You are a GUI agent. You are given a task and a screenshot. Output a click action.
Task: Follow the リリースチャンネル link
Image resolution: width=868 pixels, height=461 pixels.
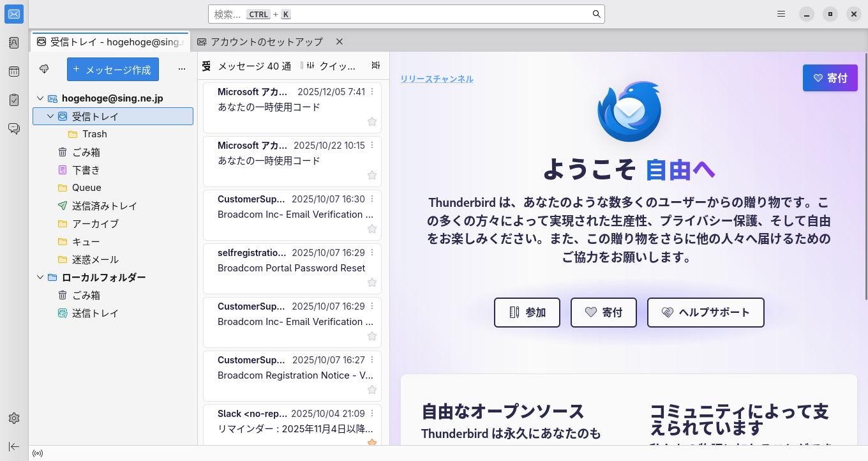[437, 79]
